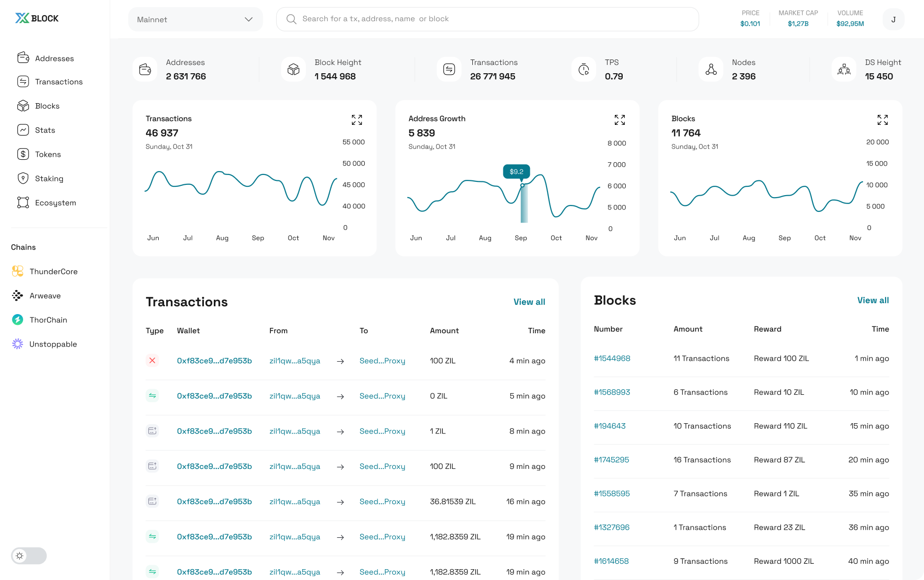The height and width of the screenshot is (580, 924).
Task: Click the Reward column header in Blocks
Action: pos(768,329)
